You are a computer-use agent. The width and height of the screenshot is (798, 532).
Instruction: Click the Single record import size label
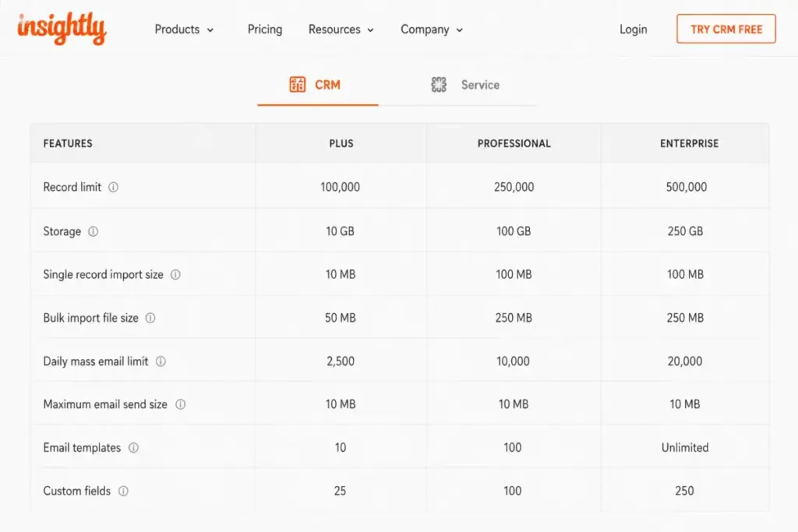pos(104,275)
